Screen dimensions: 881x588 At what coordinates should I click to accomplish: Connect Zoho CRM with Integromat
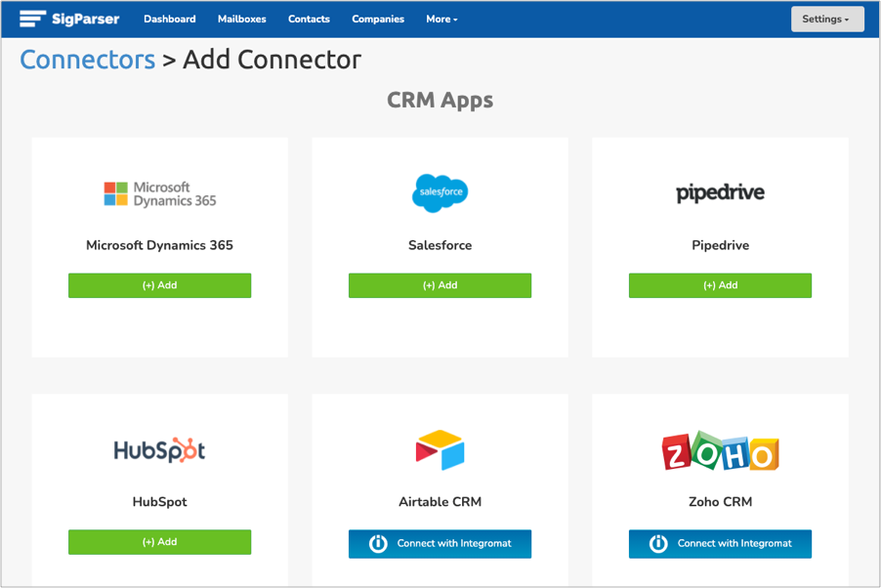click(x=720, y=544)
